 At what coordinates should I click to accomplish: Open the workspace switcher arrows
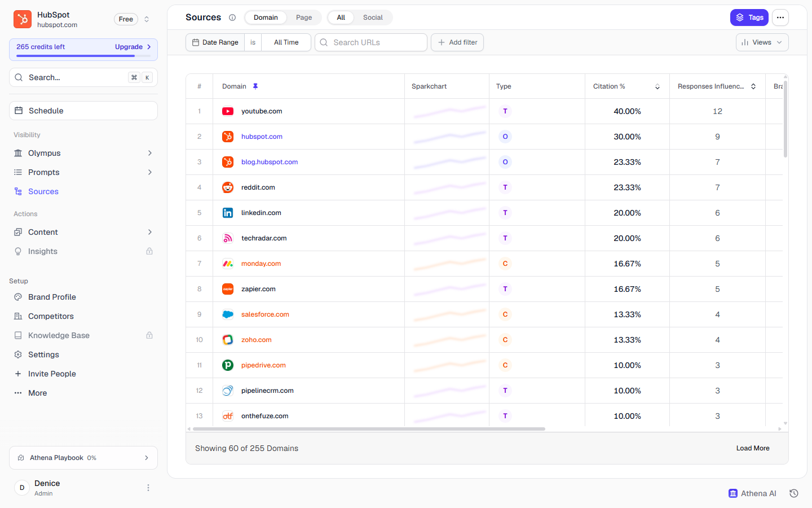[147, 19]
